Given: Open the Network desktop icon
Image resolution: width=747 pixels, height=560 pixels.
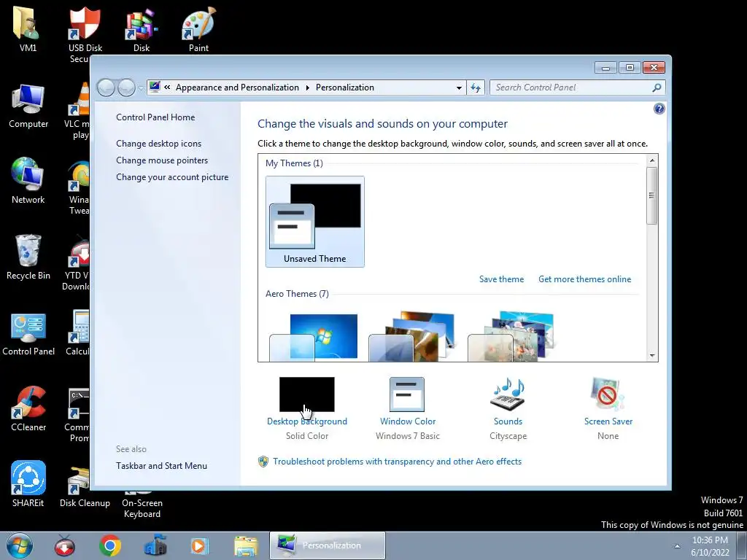Looking at the screenshot, I should click(28, 181).
